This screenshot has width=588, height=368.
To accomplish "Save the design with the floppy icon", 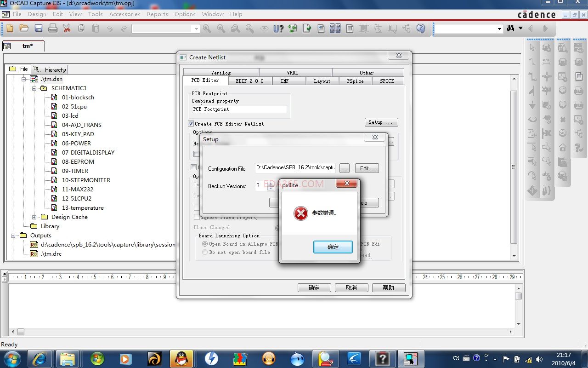I will (x=39, y=29).
